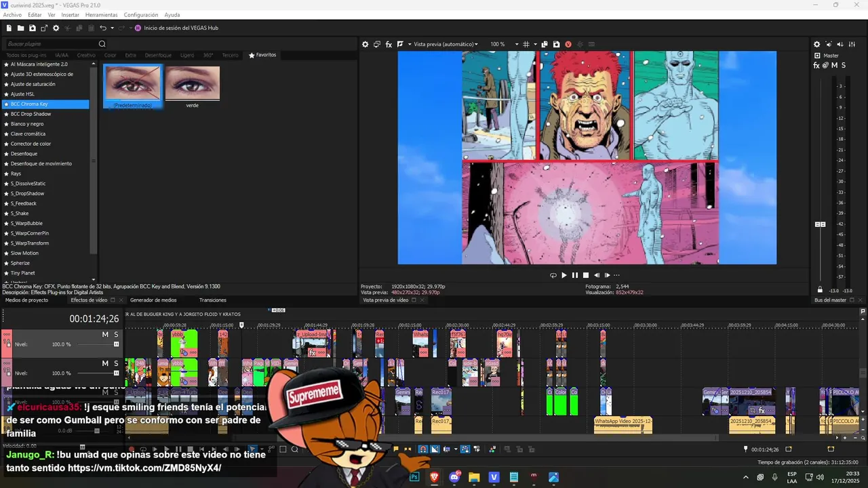
Task: Open the Transiciones tab
Action: point(213,300)
